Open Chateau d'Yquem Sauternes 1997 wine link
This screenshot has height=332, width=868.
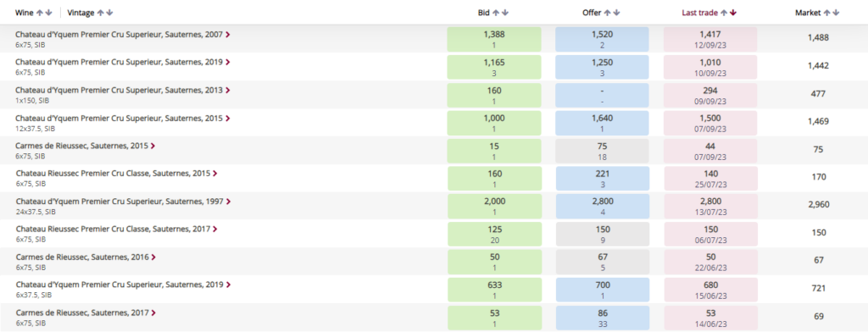click(x=119, y=202)
